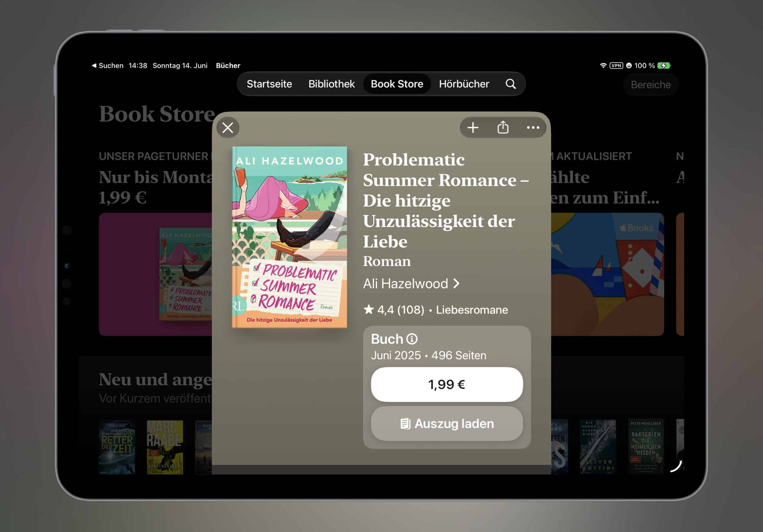Open the Oliver Bottini book cover
The height and width of the screenshot is (532, 763).
click(x=598, y=447)
